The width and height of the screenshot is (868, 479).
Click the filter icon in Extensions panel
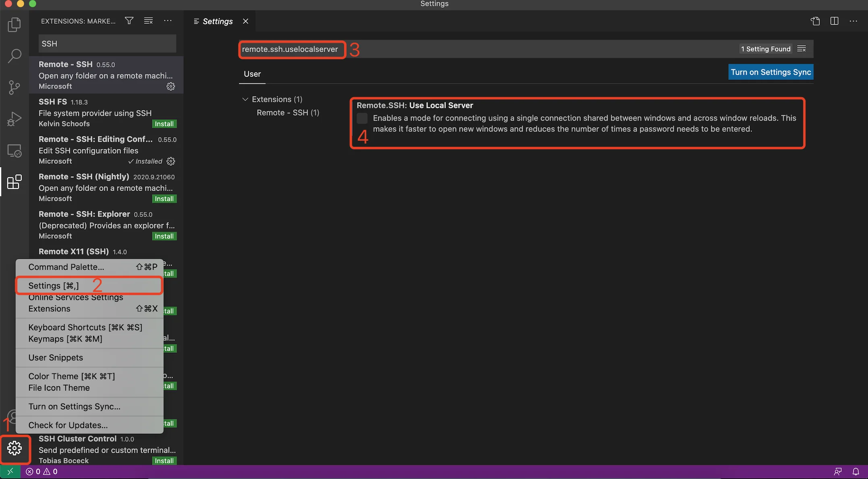[x=129, y=21]
